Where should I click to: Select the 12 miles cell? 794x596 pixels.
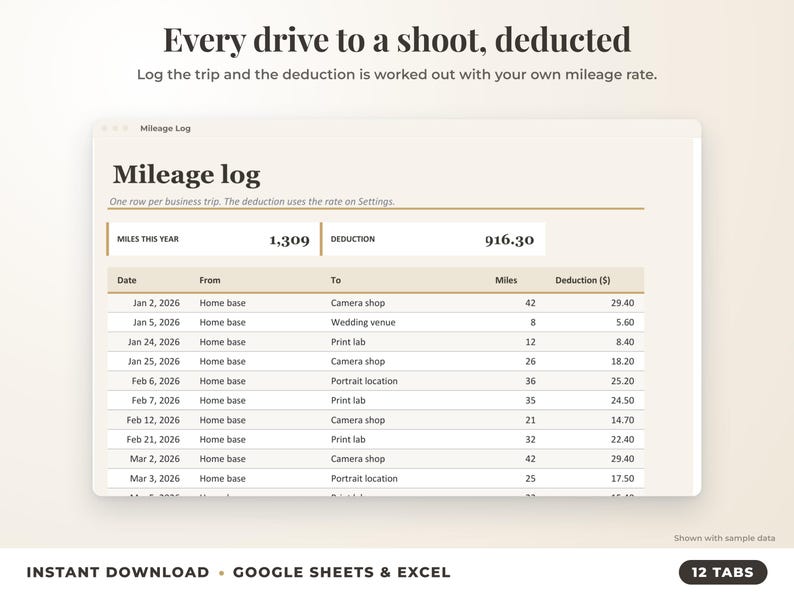point(530,342)
